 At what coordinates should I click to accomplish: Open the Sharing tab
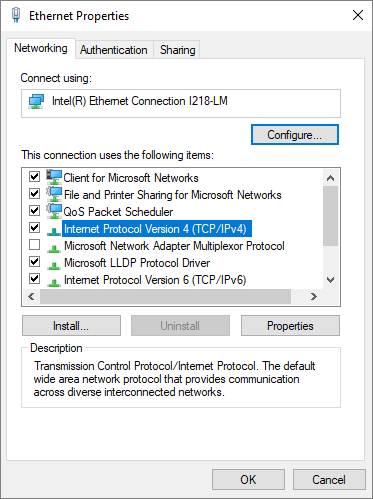[x=177, y=50]
